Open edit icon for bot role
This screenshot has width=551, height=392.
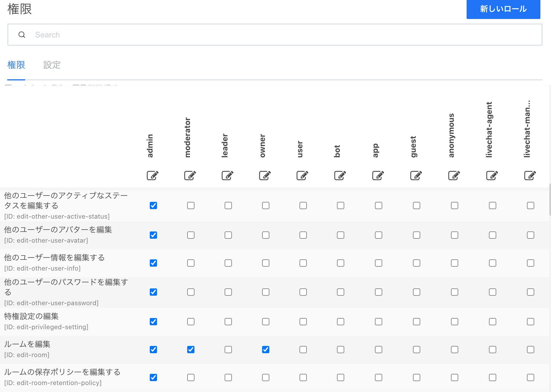340,175
